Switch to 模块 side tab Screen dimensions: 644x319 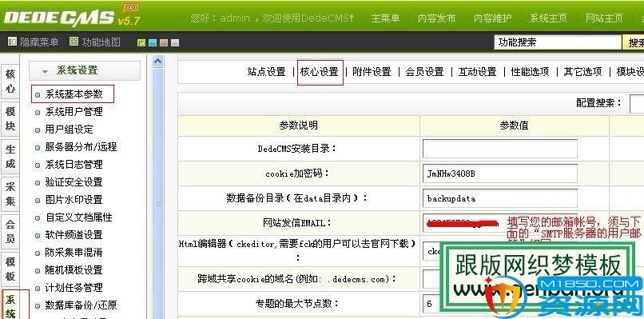coord(10,118)
